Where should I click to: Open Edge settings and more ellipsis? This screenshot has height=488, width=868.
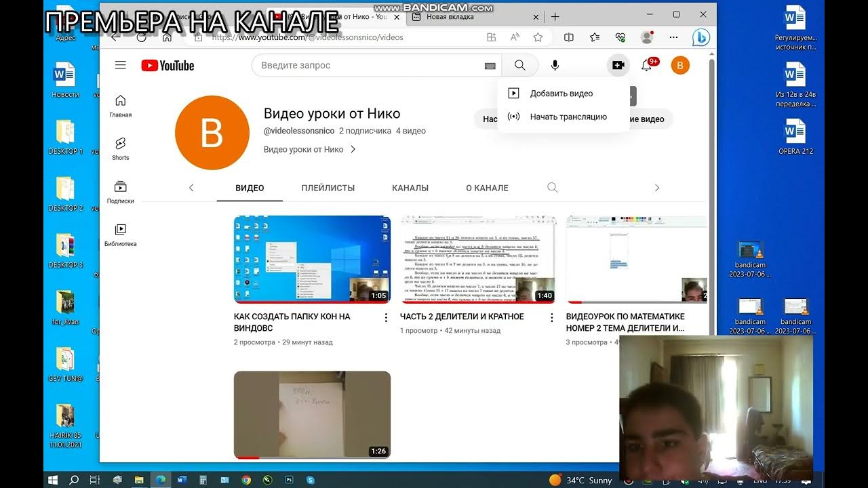[673, 37]
